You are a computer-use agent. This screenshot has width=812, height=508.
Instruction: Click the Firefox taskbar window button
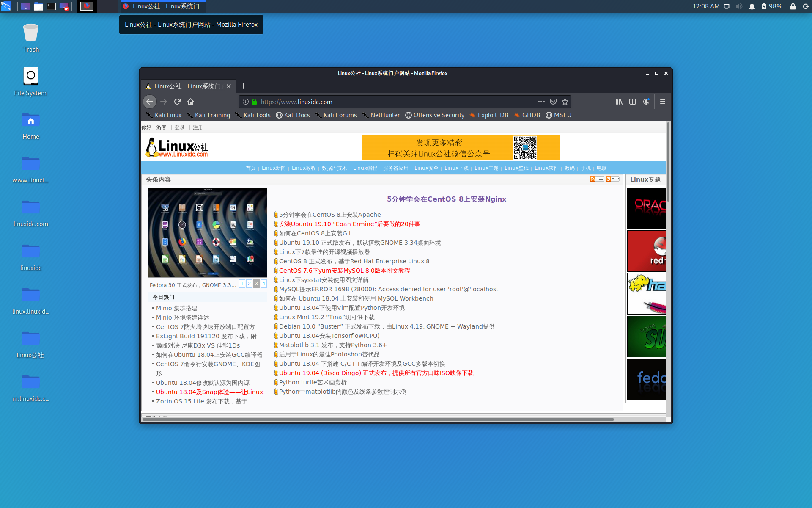click(x=163, y=6)
